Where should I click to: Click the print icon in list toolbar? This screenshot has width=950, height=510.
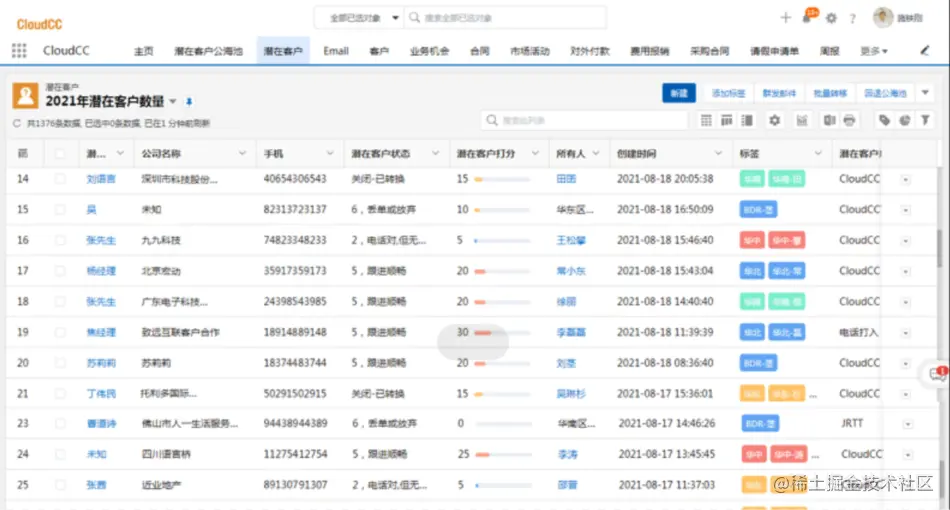pyautogui.click(x=849, y=121)
